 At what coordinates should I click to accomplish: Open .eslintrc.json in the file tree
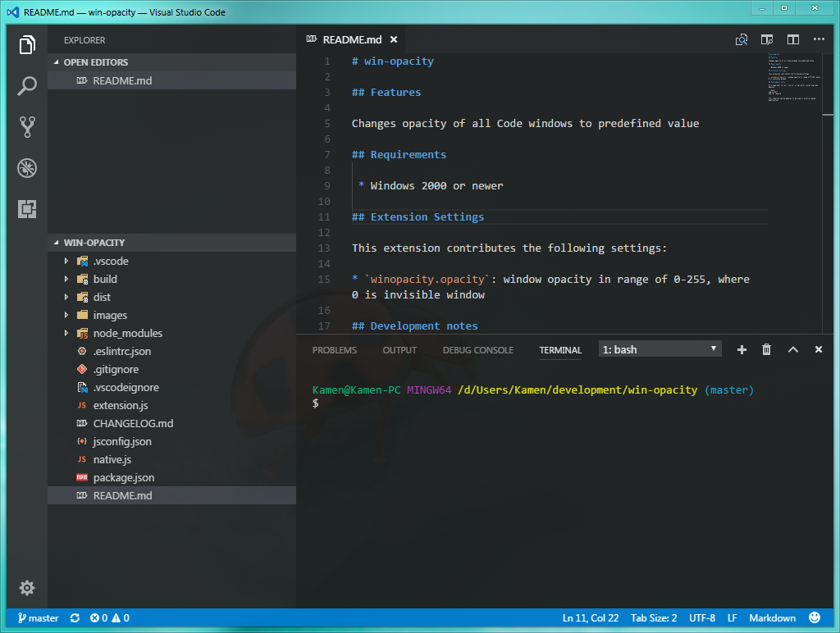tap(171, 351)
